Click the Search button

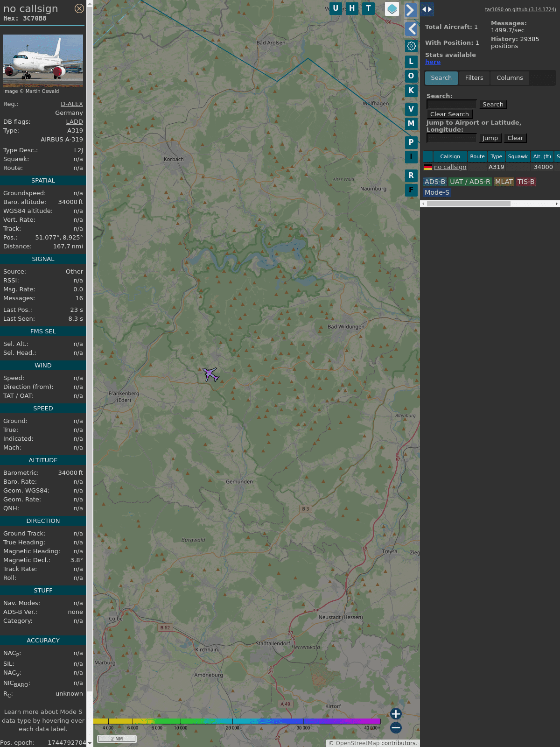(493, 105)
